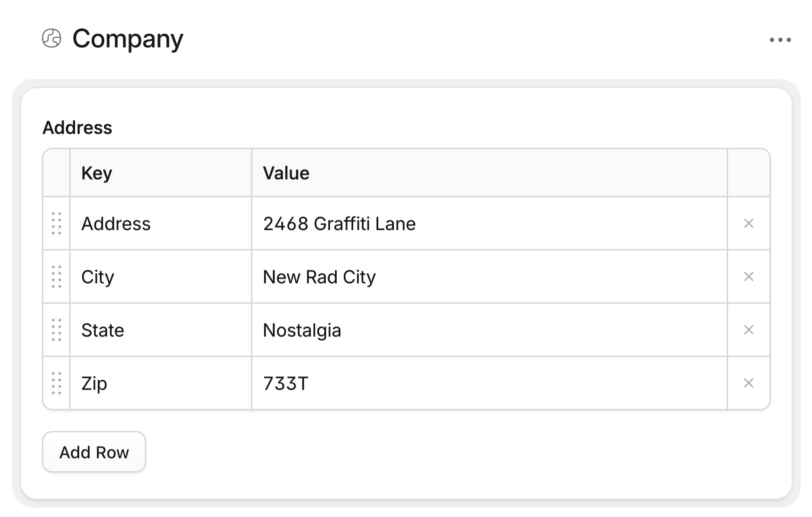
Task: Click the drag handle on the Address row
Action: [56, 223]
